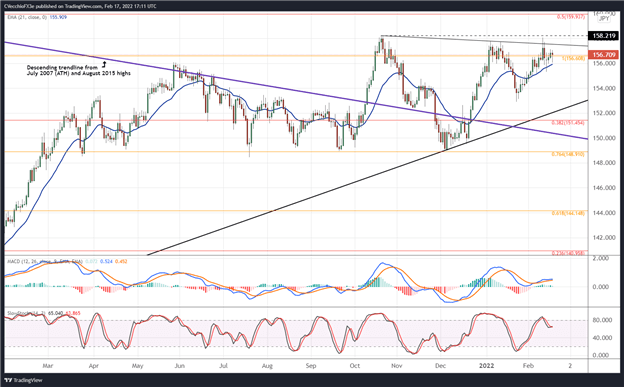
Task: Select the JPY currency label on the price axis
Action: pos(604,18)
